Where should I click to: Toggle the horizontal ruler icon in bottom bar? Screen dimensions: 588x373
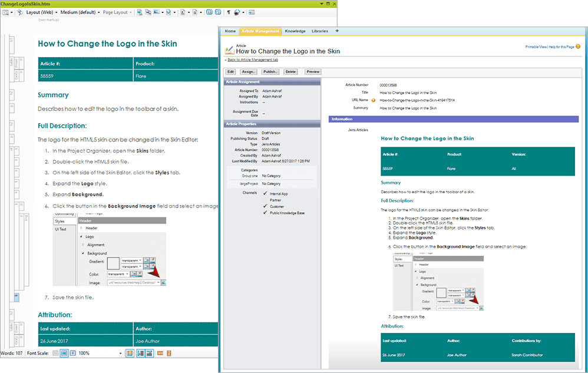coord(160,353)
